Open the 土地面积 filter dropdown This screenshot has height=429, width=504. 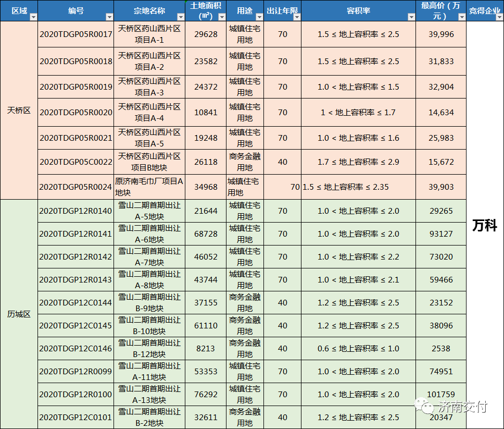pyautogui.click(x=221, y=17)
